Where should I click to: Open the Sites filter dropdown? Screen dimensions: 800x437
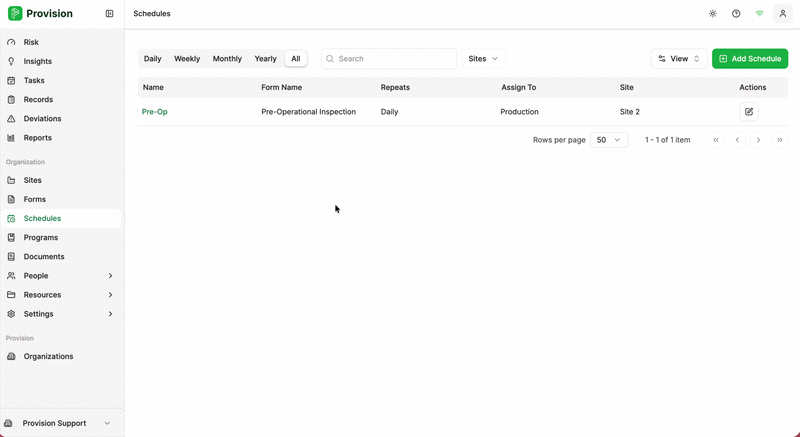483,59
